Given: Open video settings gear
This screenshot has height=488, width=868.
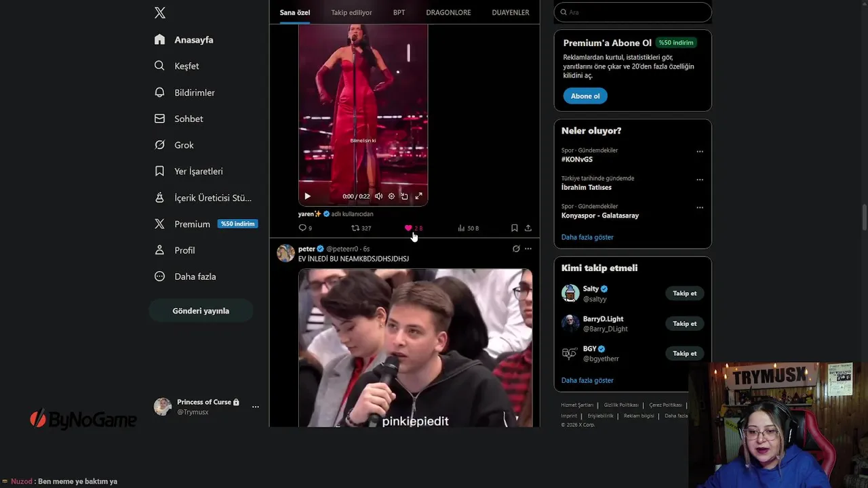Looking at the screenshot, I should click(391, 197).
